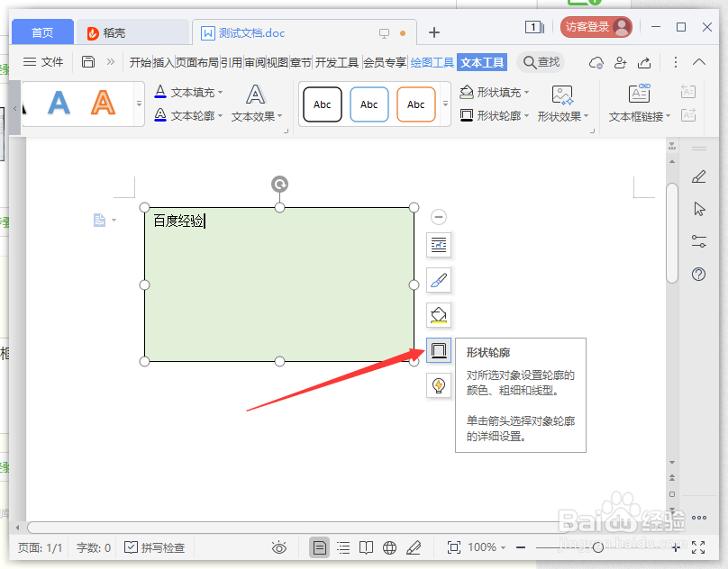Expand the quick access chevron arrows

click(x=111, y=62)
